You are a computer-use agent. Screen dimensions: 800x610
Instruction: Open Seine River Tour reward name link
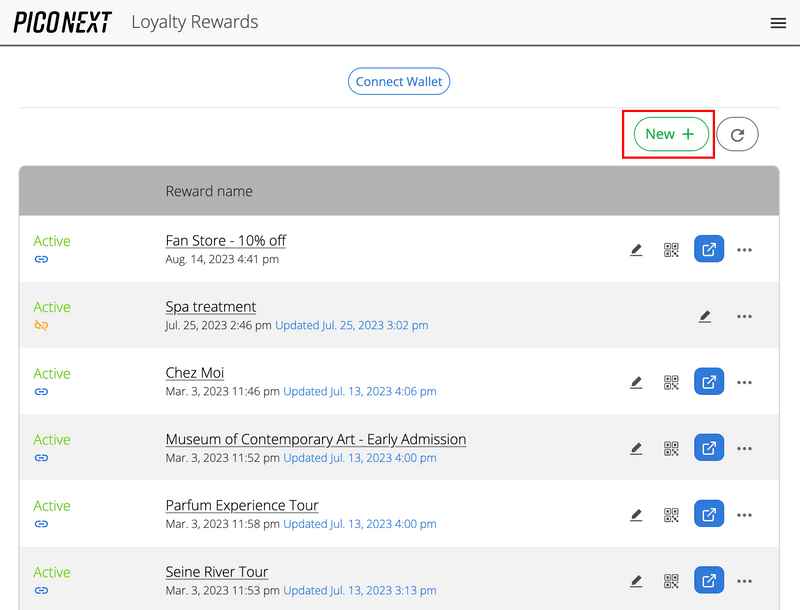tap(217, 572)
